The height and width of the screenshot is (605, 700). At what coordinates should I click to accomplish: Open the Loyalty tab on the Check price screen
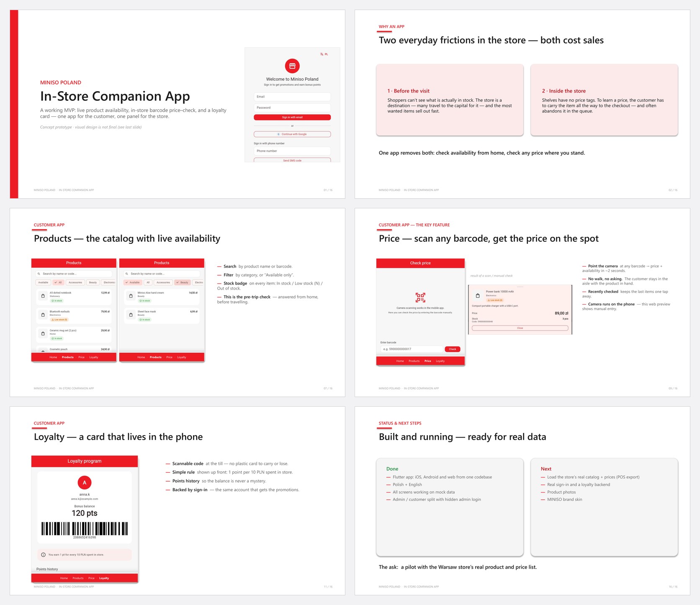pyautogui.click(x=440, y=361)
